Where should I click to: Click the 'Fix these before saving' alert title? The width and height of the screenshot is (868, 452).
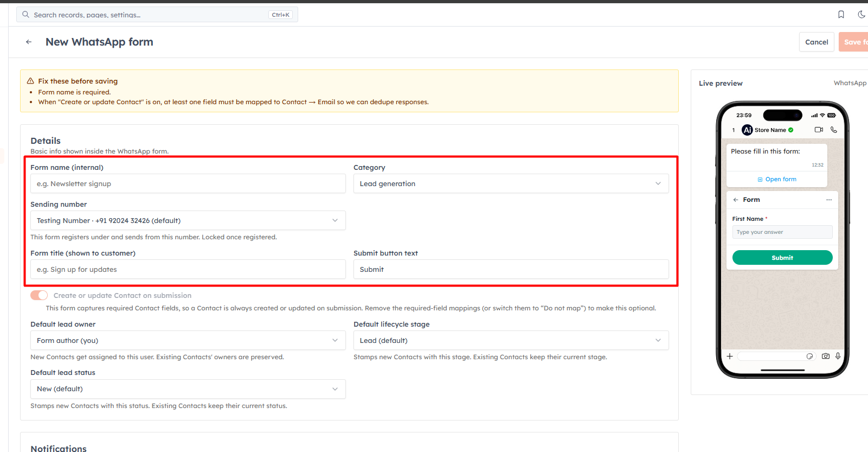[x=78, y=81]
